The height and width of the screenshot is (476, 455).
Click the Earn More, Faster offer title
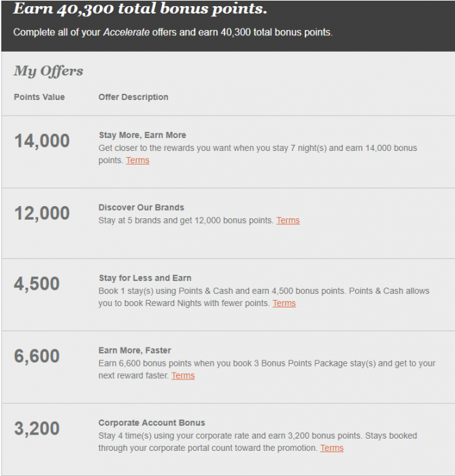pos(135,351)
